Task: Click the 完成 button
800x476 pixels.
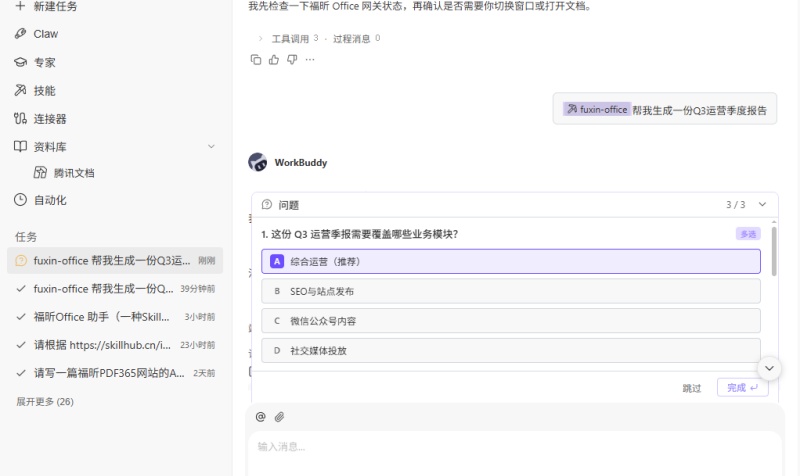Action: coord(742,388)
